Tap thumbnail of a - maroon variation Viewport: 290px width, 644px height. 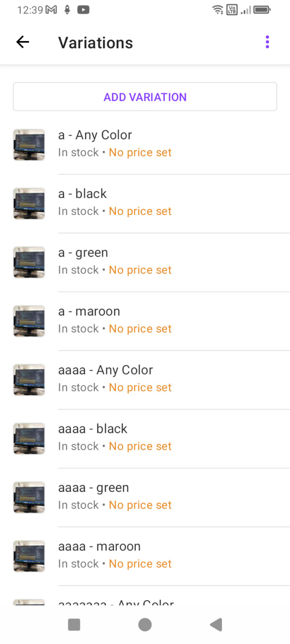tap(29, 321)
